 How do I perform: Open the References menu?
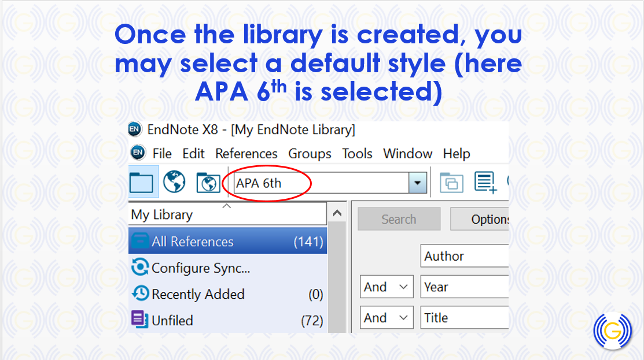pos(246,154)
